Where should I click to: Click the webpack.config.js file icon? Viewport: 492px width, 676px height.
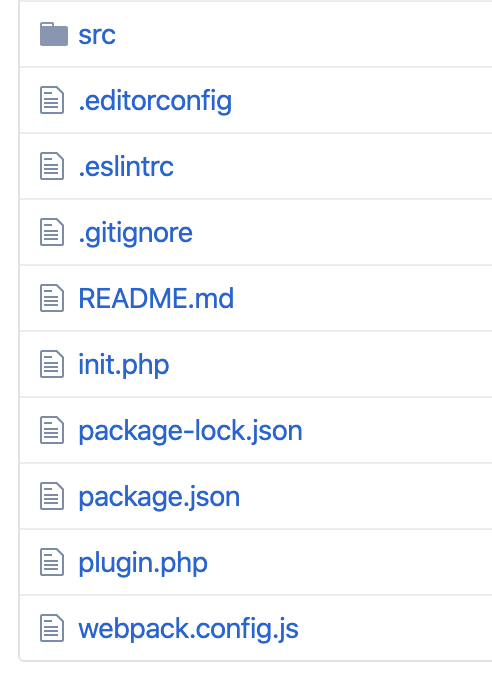click(52, 628)
